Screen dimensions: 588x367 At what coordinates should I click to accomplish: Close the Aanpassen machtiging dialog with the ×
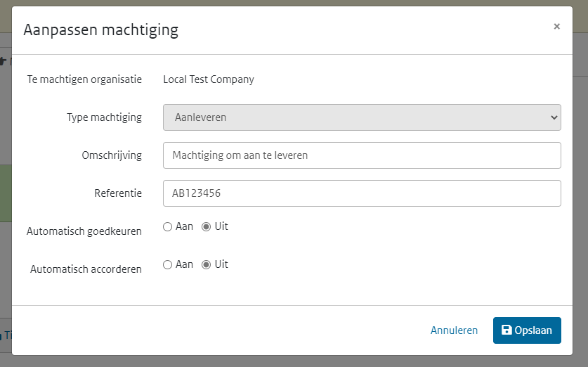556,27
